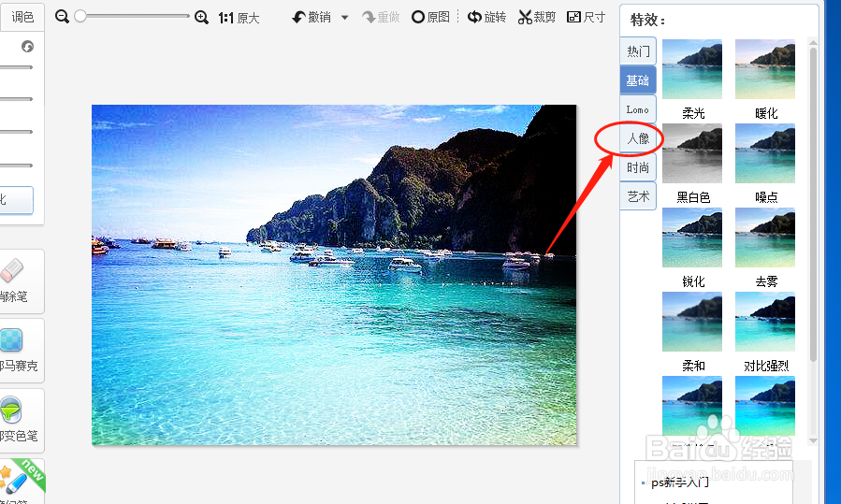Select the 消除笔 eraser pen tool

pyautogui.click(x=21, y=281)
